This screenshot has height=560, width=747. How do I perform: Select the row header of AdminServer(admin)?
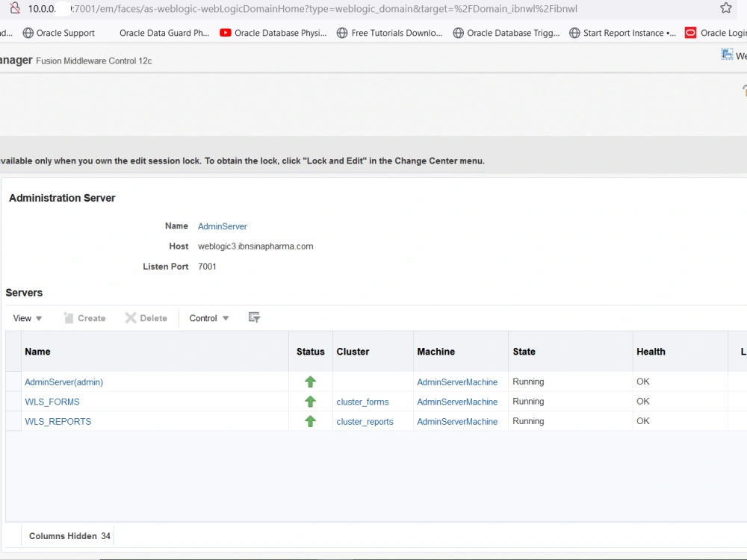[13, 382]
